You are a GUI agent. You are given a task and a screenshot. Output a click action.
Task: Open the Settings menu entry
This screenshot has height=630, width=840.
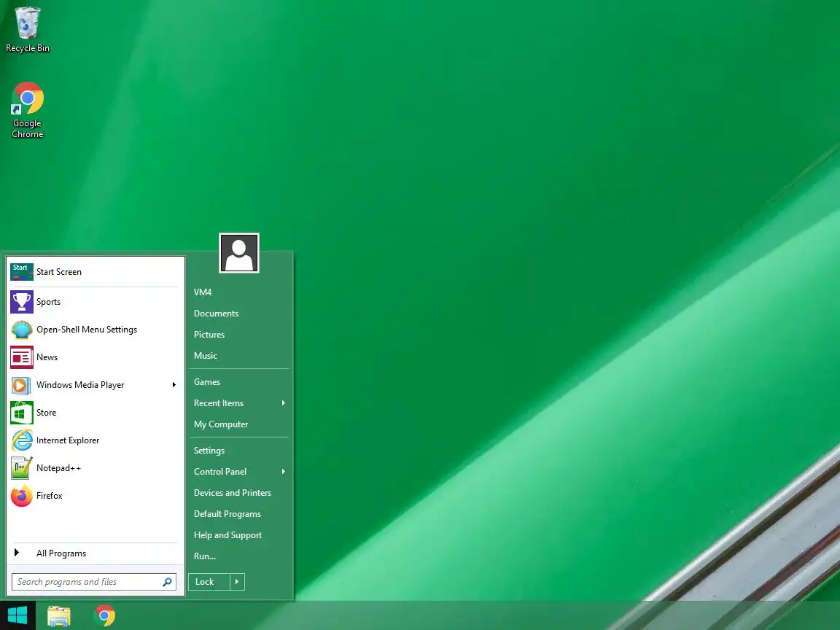209,451
